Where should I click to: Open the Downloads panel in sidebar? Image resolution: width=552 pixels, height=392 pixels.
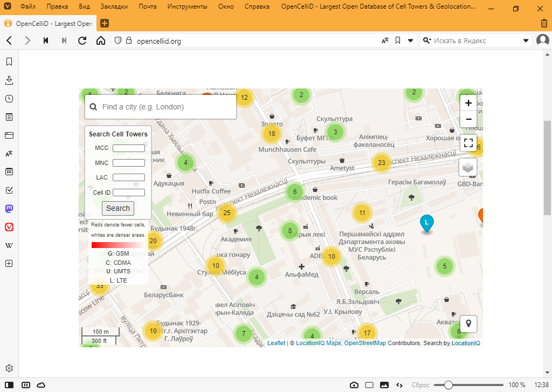point(9,80)
